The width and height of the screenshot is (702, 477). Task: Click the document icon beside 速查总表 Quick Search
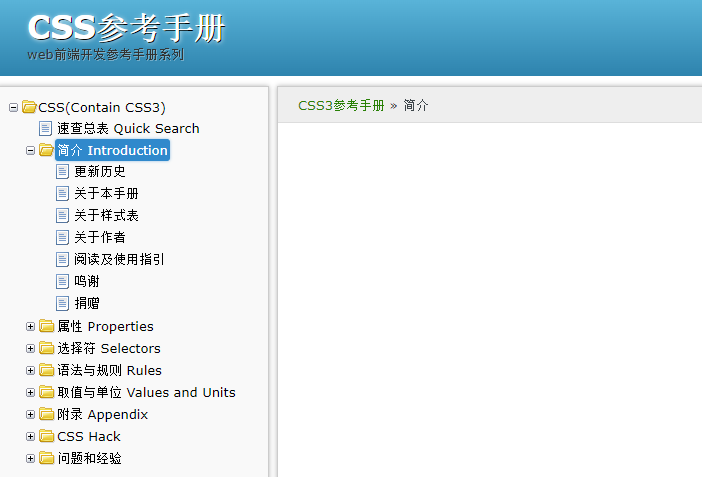pyautogui.click(x=46, y=128)
